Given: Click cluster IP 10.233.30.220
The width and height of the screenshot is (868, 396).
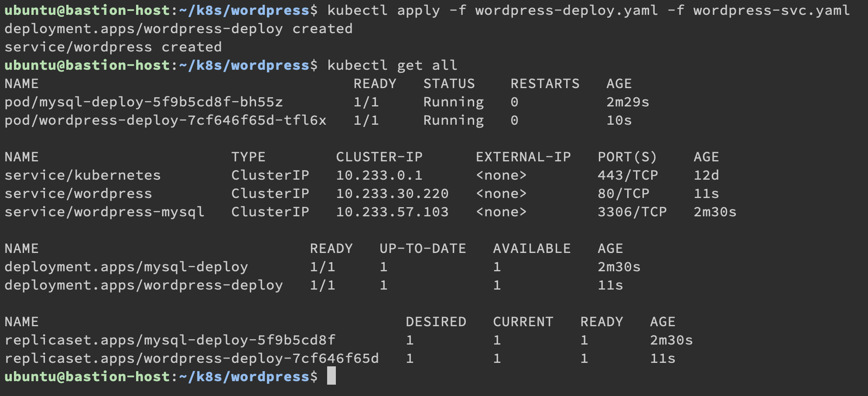Looking at the screenshot, I should click(392, 194).
